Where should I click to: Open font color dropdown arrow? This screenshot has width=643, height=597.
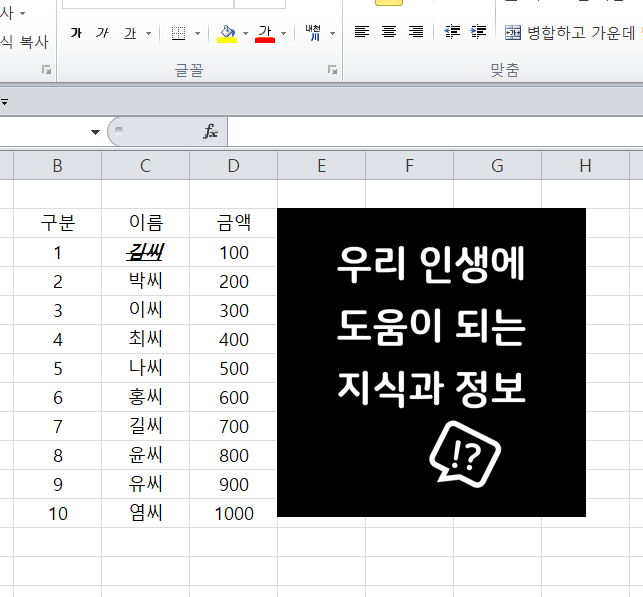click(283, 33)
